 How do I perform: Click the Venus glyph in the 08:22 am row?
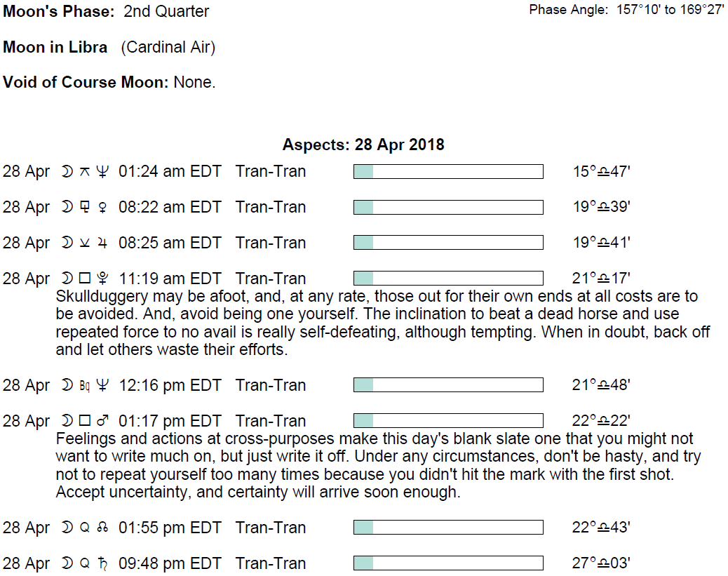point(102,208)
